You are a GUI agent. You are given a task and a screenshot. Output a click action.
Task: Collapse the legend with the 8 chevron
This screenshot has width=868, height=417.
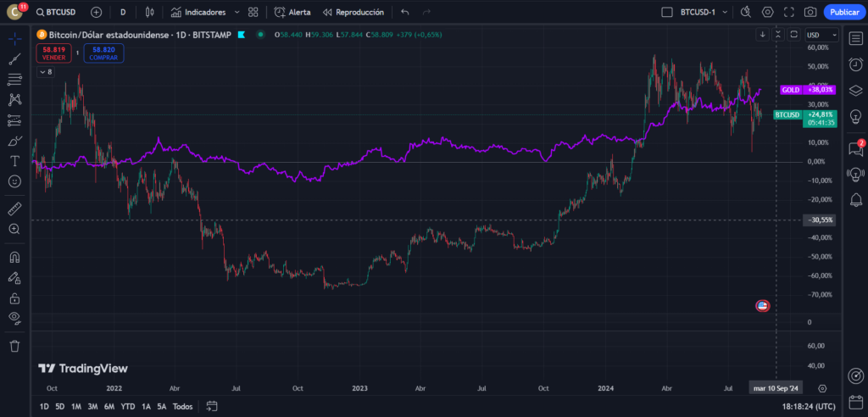(x=46, y=72)
